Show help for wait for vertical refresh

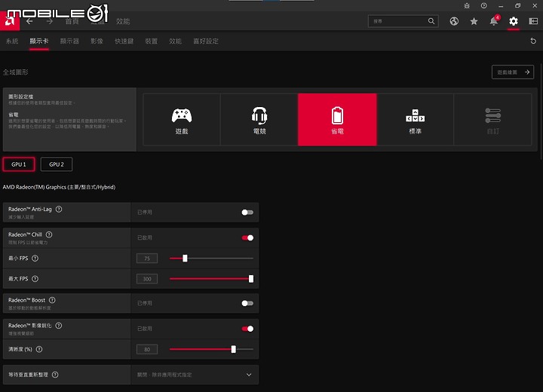55,375
